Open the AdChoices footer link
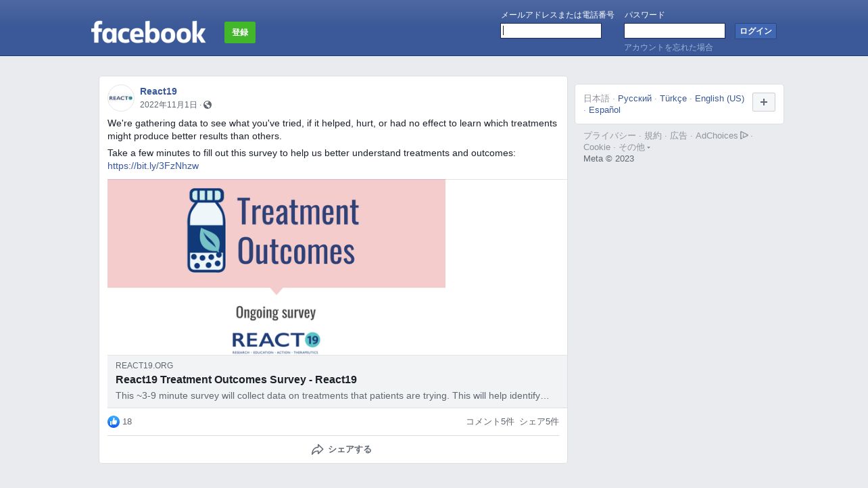Viewport: 868px width, 488px height. pos(717,135)
